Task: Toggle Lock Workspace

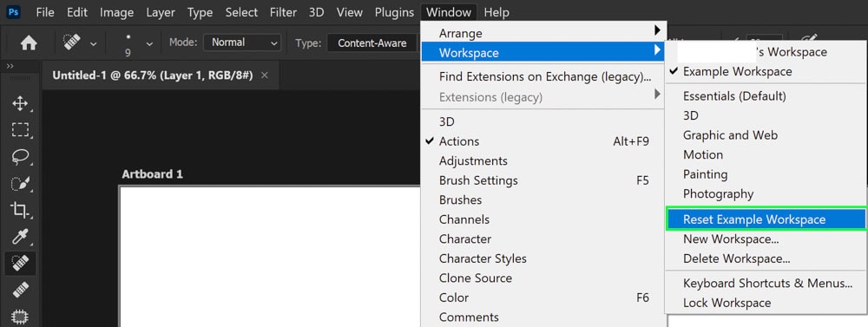Action: tap(766, 303)
